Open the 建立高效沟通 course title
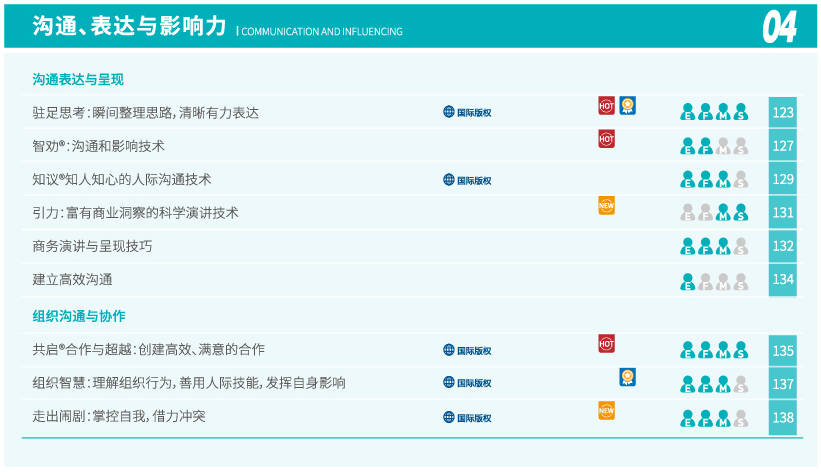The width and height of the screenshot is (821, 472). click(x=72, y=280)
